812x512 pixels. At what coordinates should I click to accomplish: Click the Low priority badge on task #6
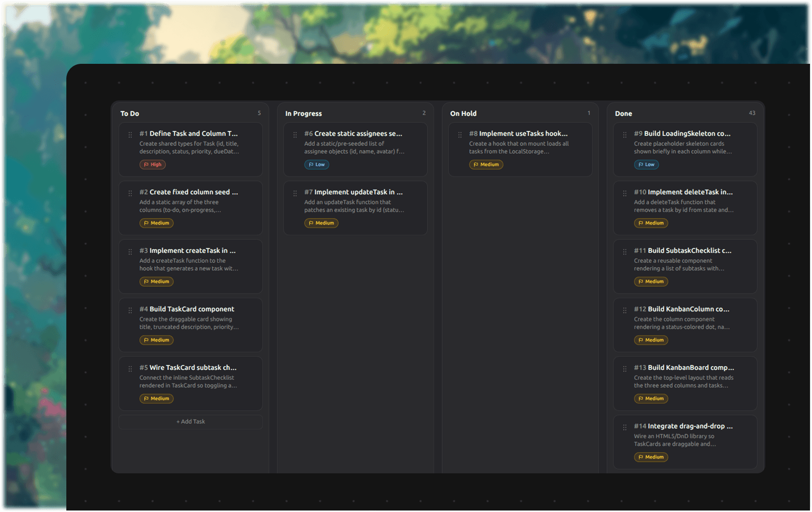[x=317, y=164]
